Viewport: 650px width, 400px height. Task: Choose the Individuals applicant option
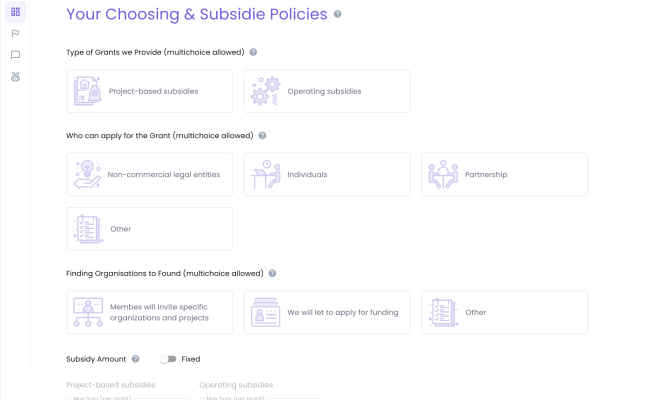pyautogui.click(x=327, y=175)
